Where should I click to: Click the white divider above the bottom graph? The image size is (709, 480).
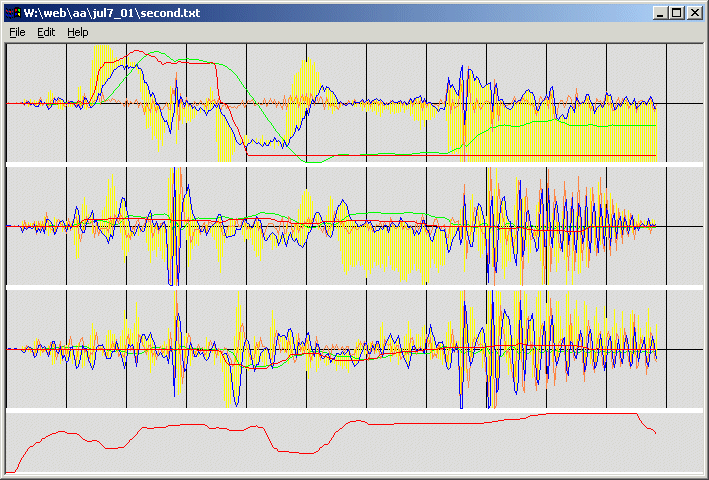350,410
